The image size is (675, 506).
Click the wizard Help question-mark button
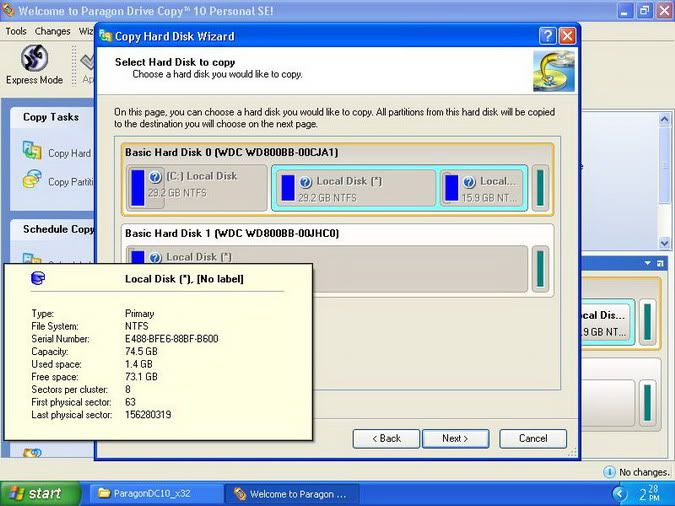click(x=547, y=36)
